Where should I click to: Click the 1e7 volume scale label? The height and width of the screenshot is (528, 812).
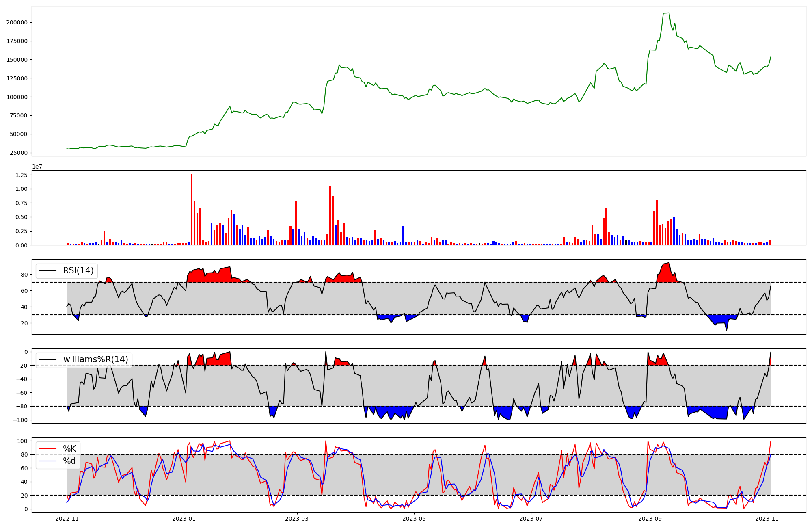point(37,167)
